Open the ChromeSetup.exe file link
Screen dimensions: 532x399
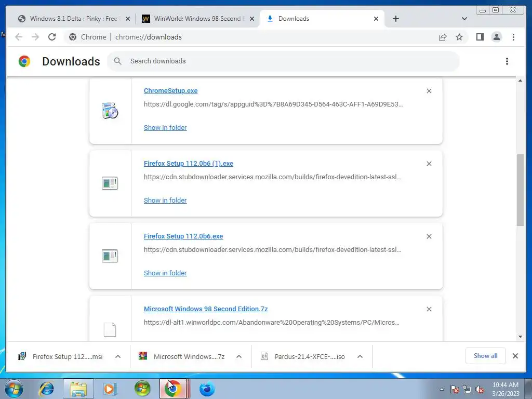point(170,90)
